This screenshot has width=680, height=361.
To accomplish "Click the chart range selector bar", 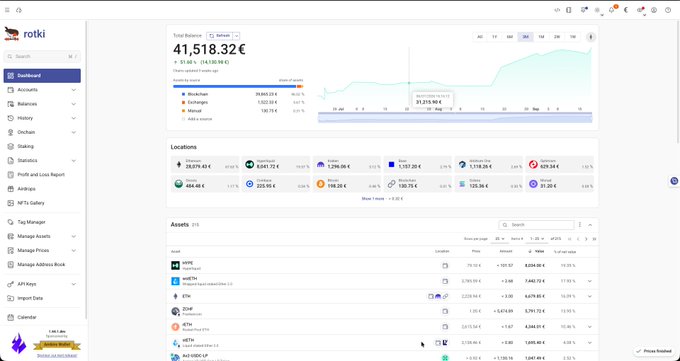I will pyautogui.click(x=455, y=118).
